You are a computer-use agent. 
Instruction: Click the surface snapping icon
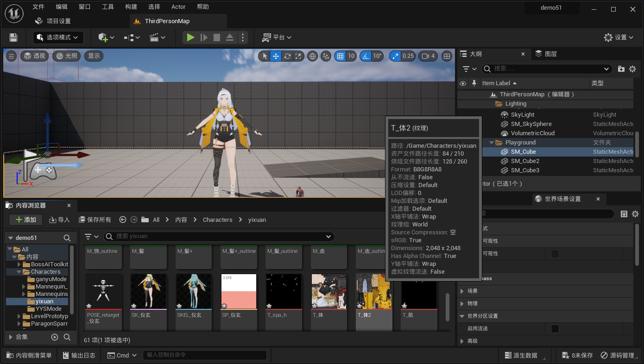(326, 56)
